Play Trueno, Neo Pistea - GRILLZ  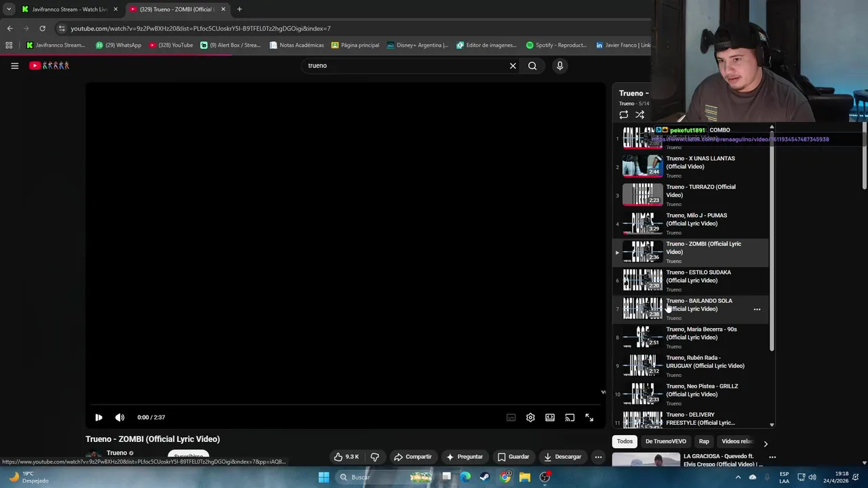coord(692,394)
